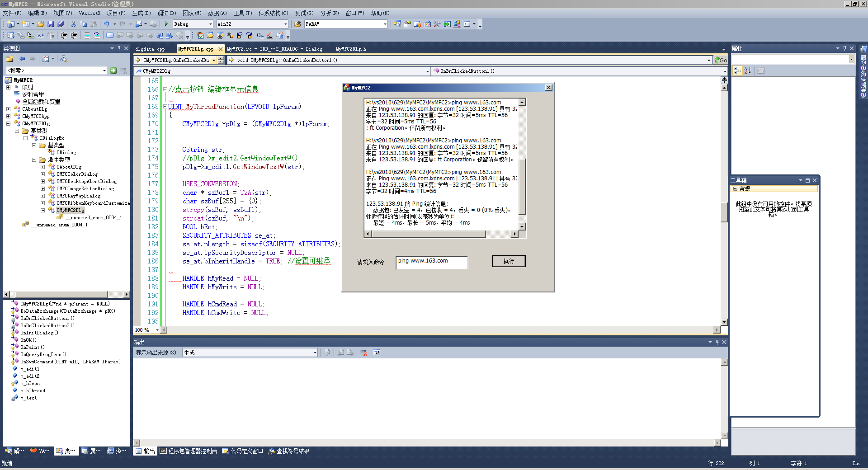Select the CMyMFCApp class in Class View
Viewport: 868px width, 470px height.
click(x=36, y=116)
